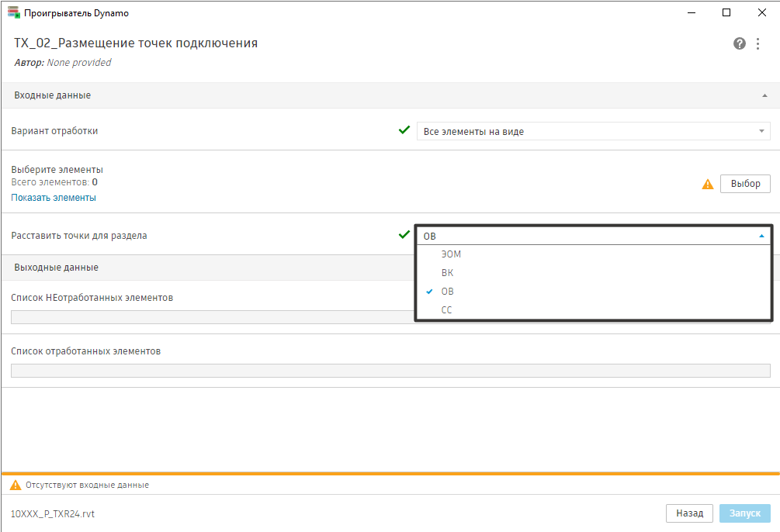Pick СС from the dropdown options
Screen dimensions: 780x532
[446, 310]
